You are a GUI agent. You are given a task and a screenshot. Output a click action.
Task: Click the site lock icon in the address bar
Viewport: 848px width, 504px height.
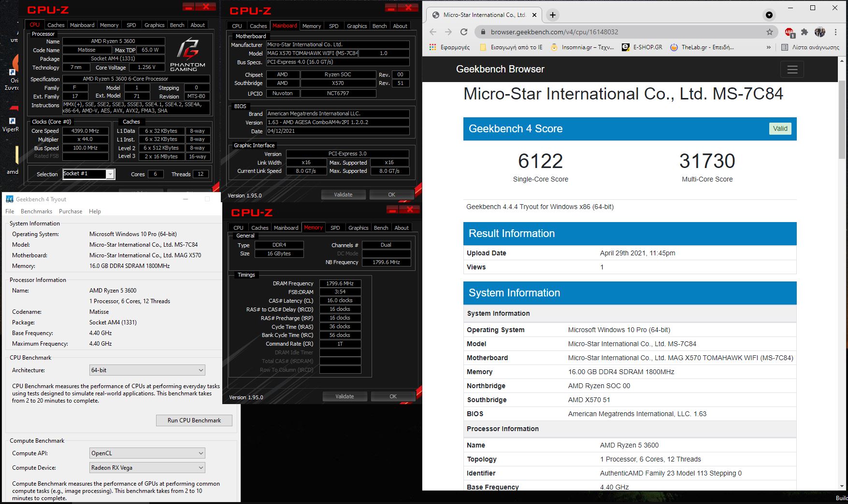(482, 32)
